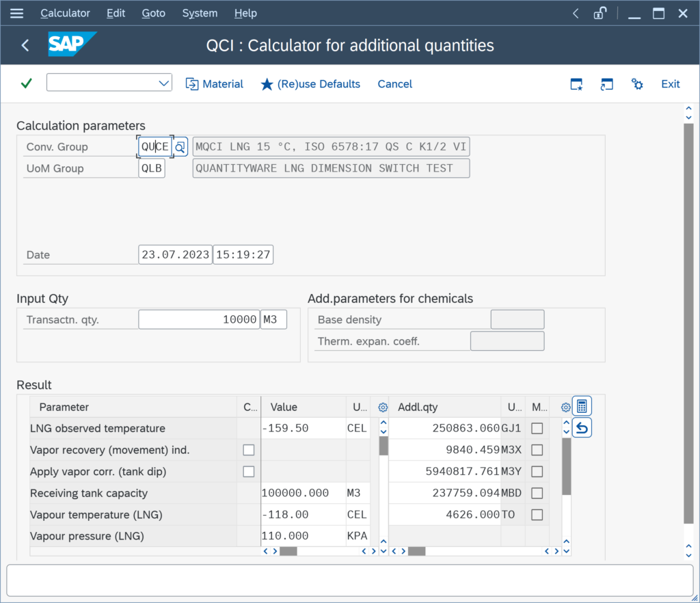Open the Calculator menu
Viewport: 700px width, 603px height.
[x=65, y=14]
